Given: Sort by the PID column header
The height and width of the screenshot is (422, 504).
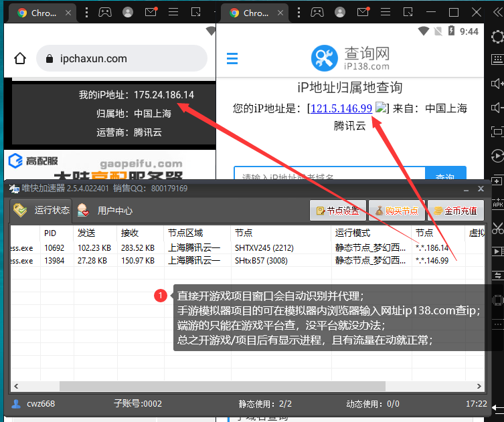Looking at the screenshot, I should 57,233.
